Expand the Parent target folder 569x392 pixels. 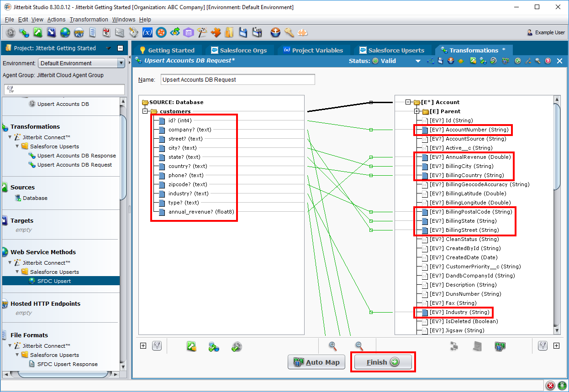[x=416, y=111]
